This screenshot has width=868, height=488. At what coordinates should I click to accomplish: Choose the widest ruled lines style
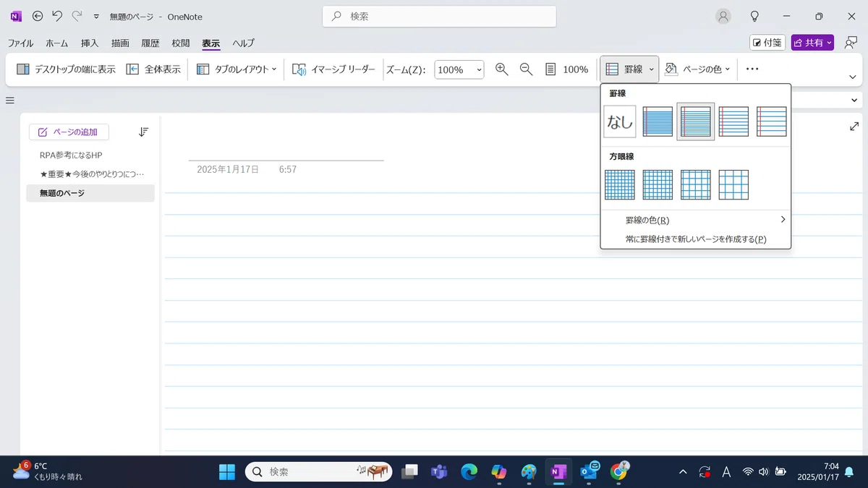pos(771,121)
